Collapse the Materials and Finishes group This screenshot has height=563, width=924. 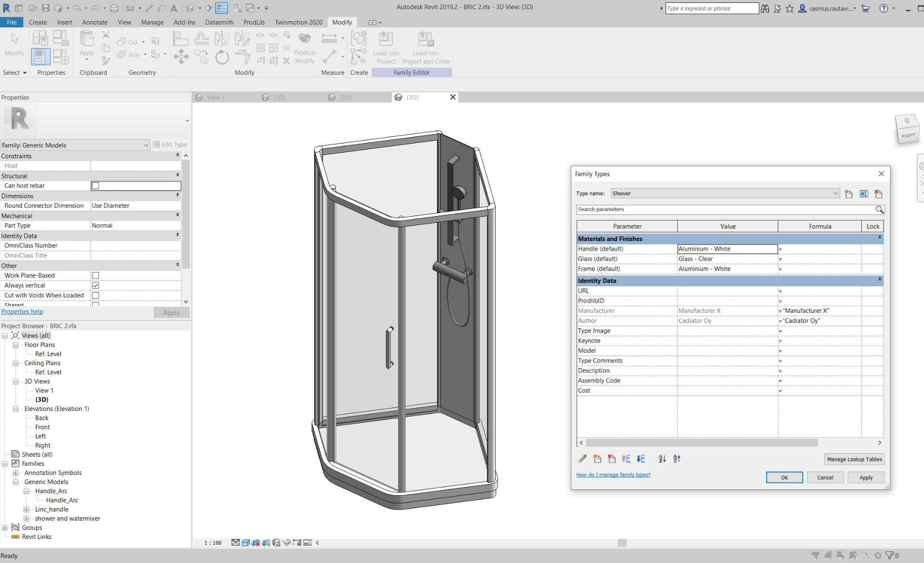[x=880, y=238]
